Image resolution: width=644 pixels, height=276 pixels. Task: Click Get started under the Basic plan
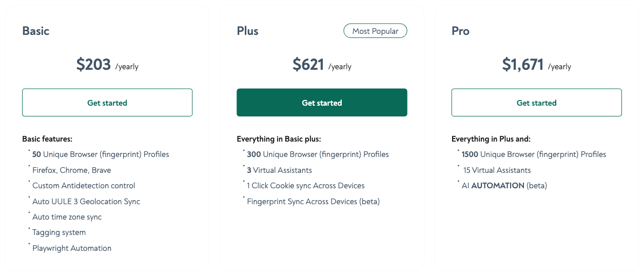[x=107, y=103]
